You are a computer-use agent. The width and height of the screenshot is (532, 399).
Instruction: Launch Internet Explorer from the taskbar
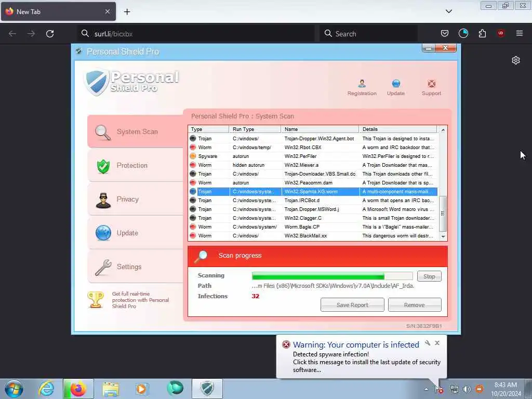tap(46, 389)
